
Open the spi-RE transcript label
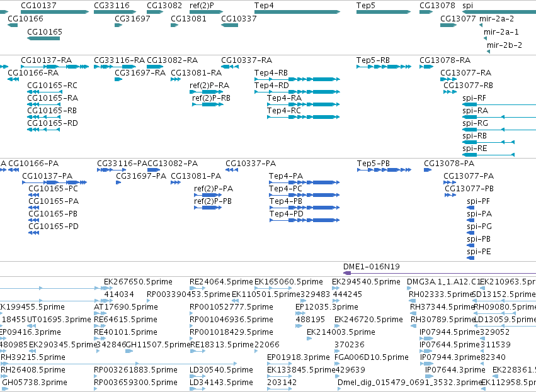click(x=474, y=148)
